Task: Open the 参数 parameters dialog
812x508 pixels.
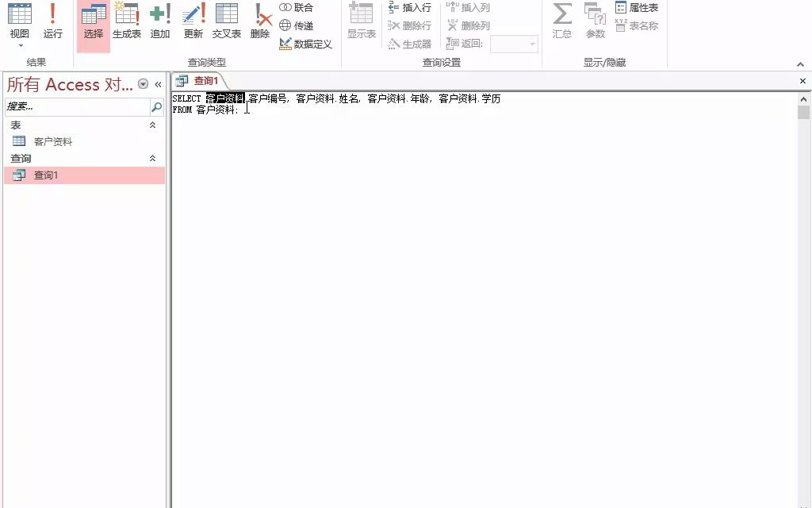Action: pos(595,21)
